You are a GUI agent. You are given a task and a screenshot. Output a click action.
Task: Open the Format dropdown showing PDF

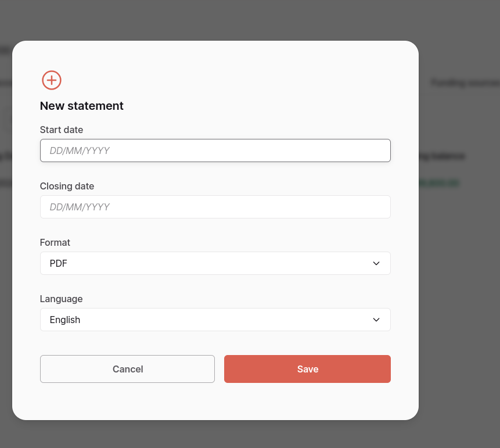pos(215,263)
